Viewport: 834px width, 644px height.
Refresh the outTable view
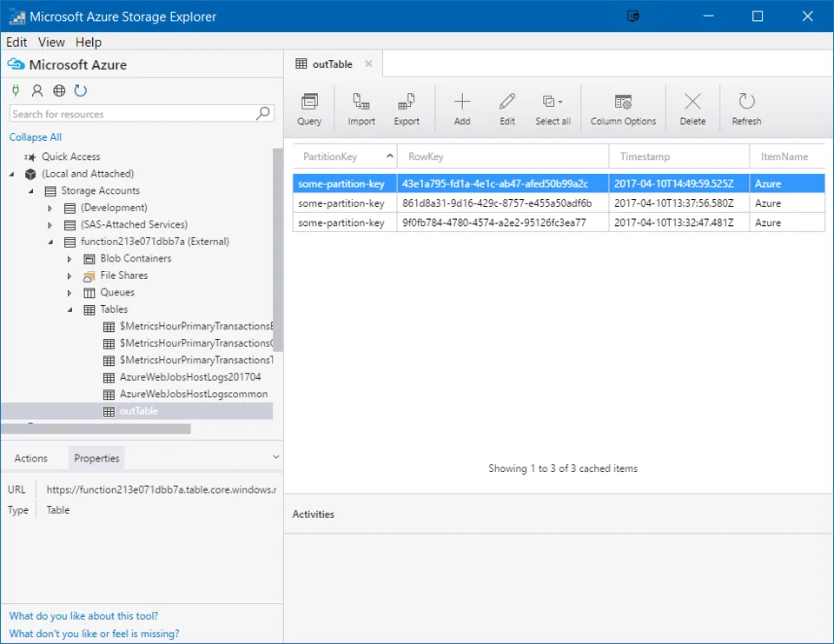(746, 110)
